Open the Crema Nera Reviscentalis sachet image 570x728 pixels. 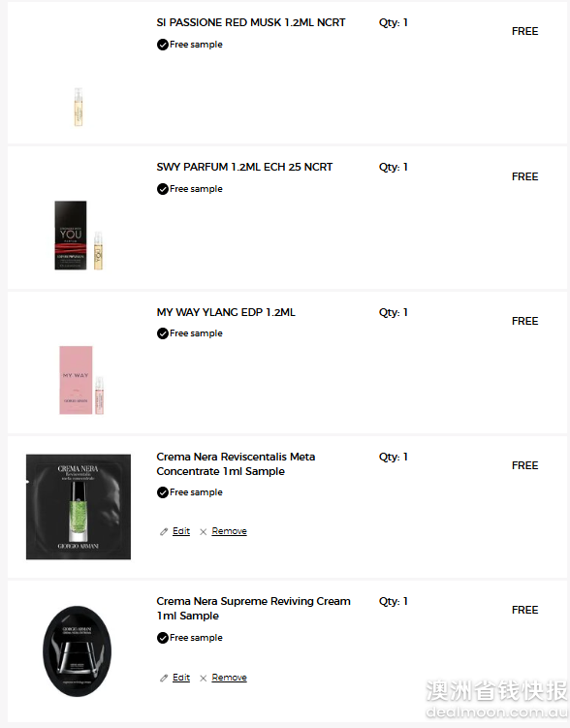pyautogui.click(x=79, y=507)
